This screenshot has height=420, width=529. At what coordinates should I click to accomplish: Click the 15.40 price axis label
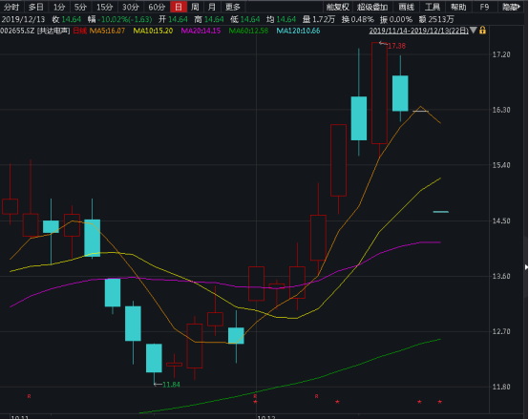click(x=501, y=165)
